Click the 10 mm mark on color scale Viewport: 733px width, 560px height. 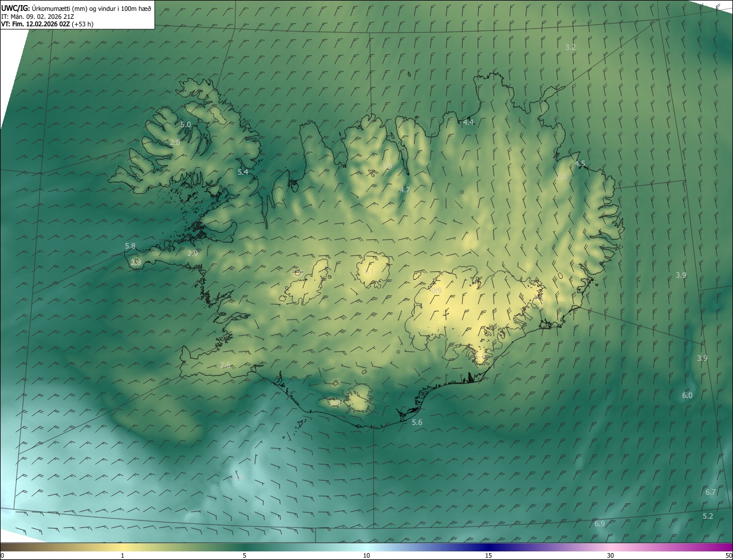[366, 555]
